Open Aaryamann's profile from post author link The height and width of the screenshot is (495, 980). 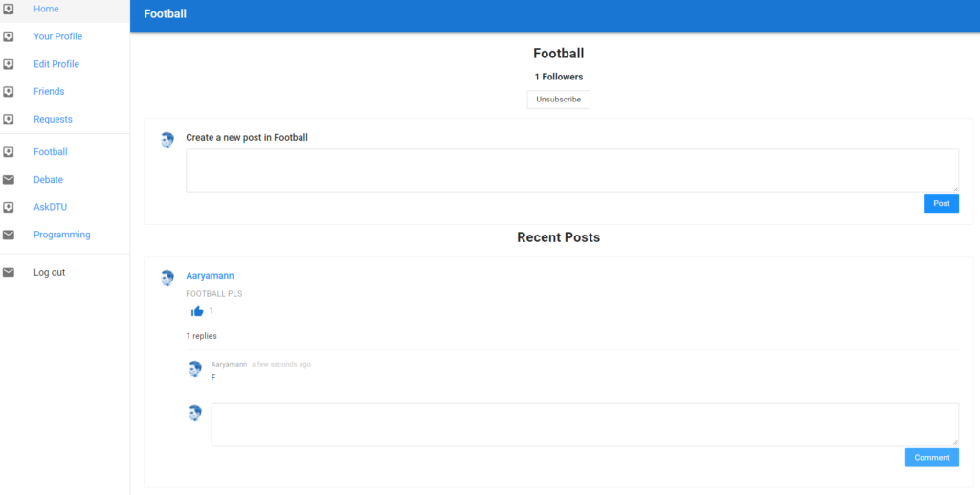click(x=210, y=275)
